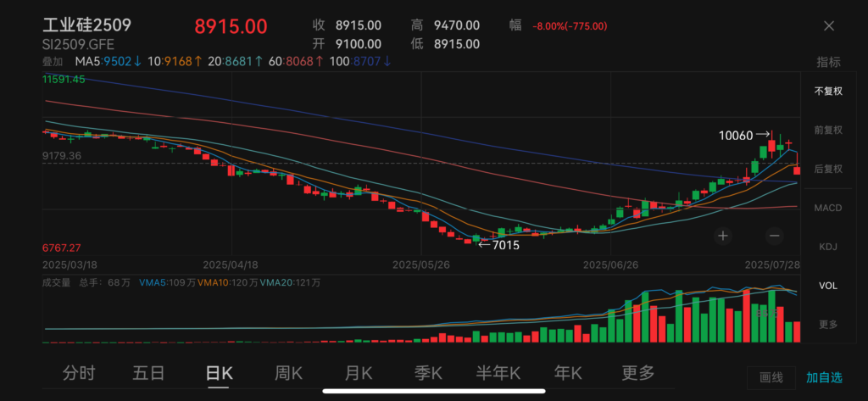Tap the 100:8707 moving average label

click(359, 62)
